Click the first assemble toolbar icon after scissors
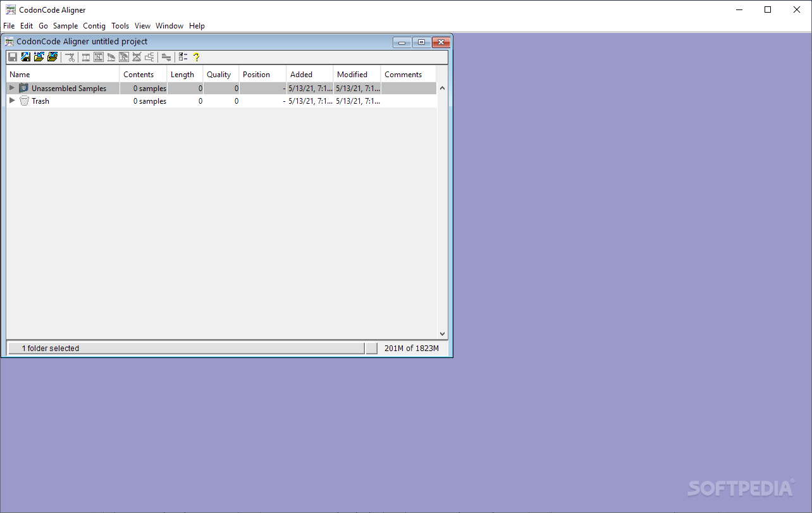The height and width of the screenshot is (513, 812). (x=86, y=57)
